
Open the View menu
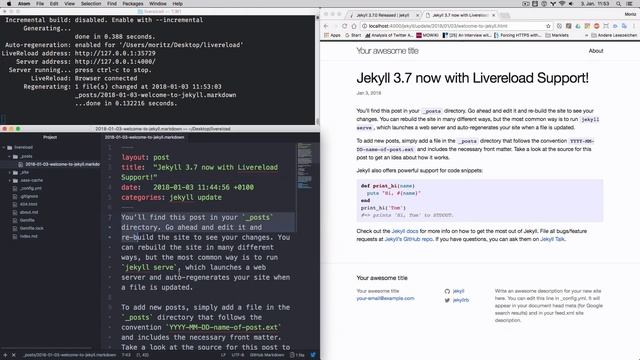70,4
